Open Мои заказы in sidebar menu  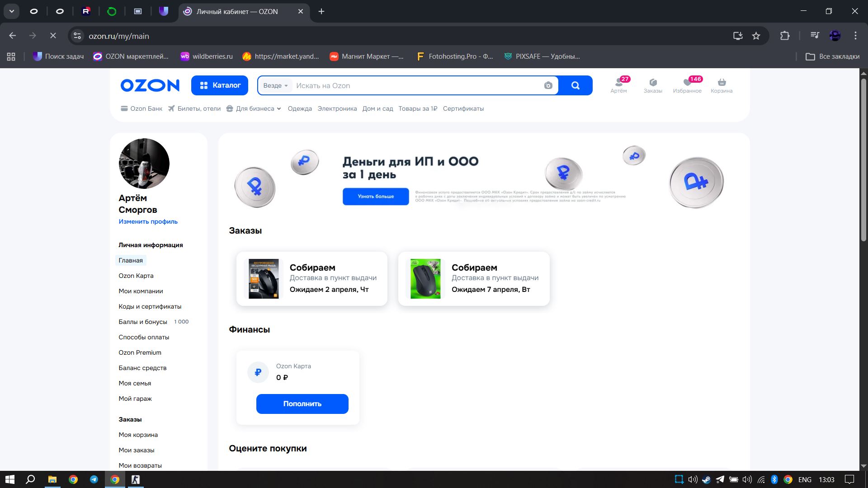pyautogui.click(x=137, y=450)
